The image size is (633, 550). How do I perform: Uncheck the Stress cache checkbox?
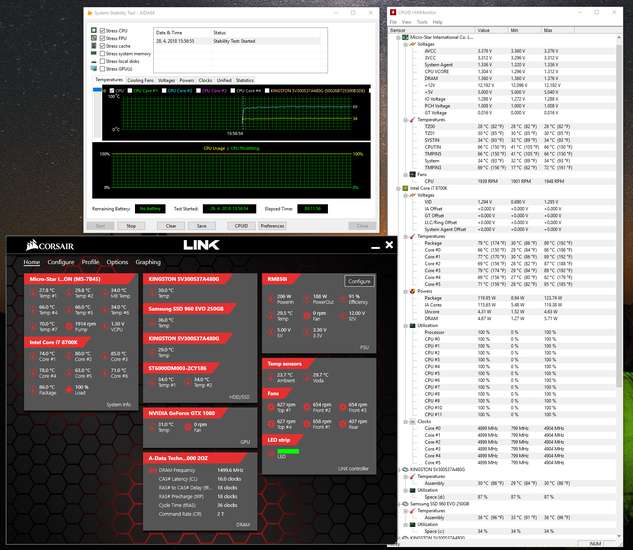coord(103,46)
